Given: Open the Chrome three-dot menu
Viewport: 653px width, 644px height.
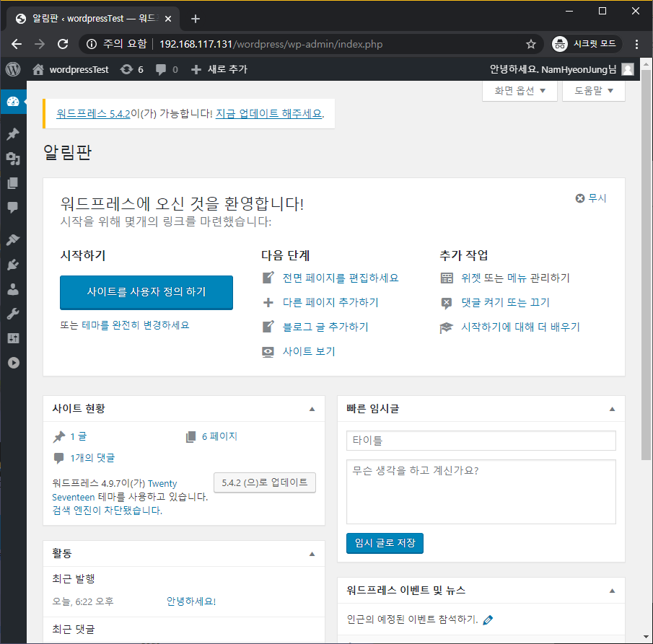Looking at the screenshot, I should tap(636, 44).
